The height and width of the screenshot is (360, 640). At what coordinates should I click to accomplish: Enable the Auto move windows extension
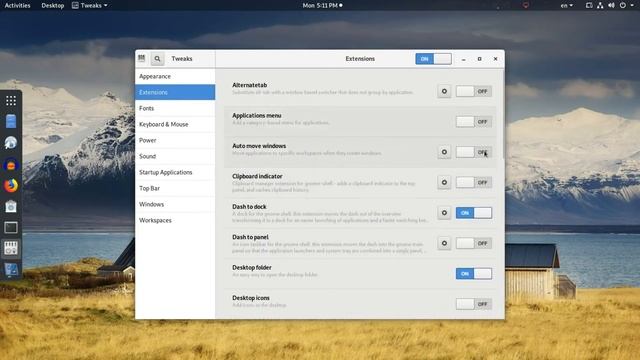tap(473, 152)
